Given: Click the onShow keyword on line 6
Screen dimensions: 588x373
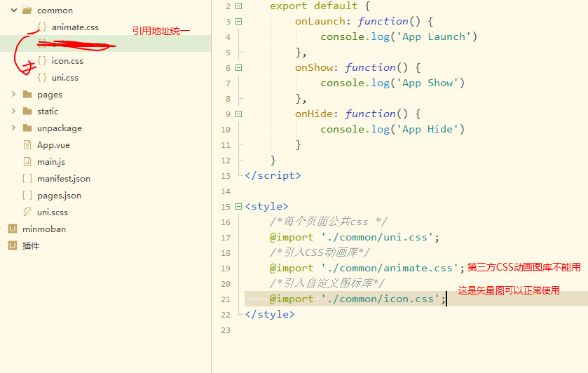Looking at the screenshot, I should click(314, 67).
